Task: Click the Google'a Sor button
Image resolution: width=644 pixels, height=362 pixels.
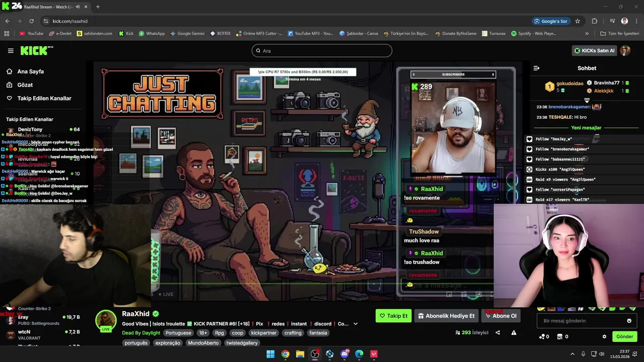Action: (x=551, y=21)
